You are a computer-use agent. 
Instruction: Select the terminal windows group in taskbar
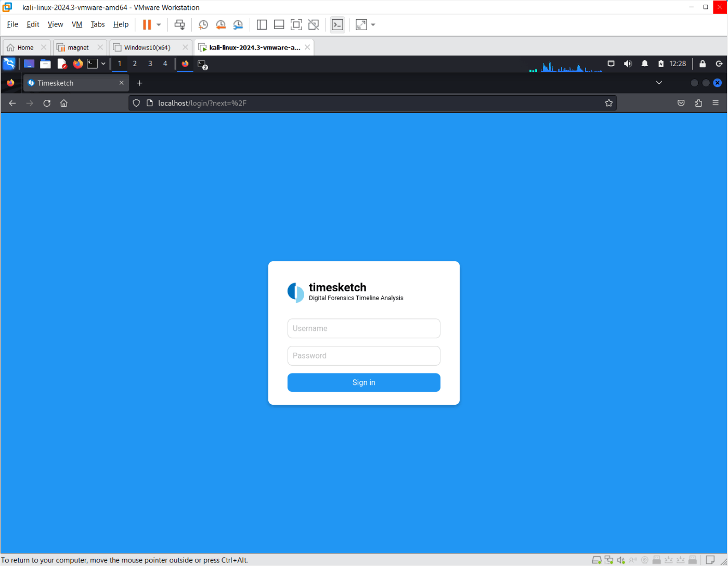(x=202, y=64)
